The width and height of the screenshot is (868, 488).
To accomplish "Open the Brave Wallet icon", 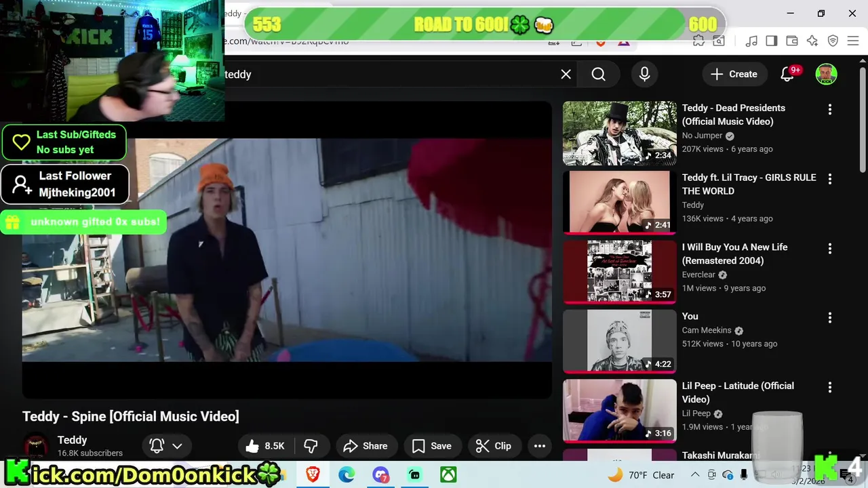I will pos(791,41).
